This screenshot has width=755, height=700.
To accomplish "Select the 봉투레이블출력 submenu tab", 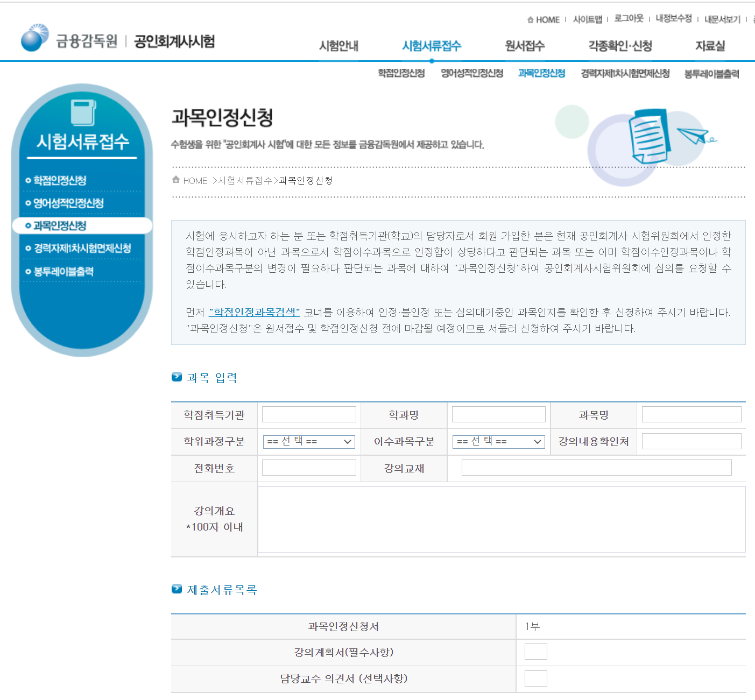I will pyautogui.click(x=711, y=74).
